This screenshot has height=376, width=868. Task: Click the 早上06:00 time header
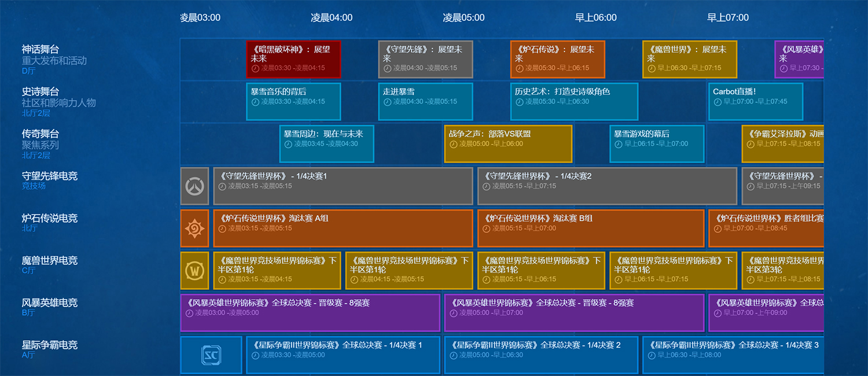[596, 18]
